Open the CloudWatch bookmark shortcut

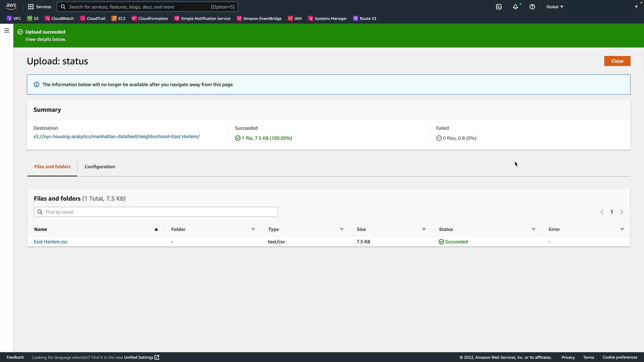(59, 18)
